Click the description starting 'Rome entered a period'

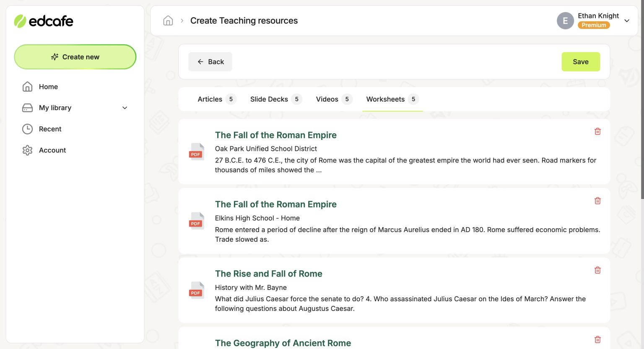[x=408, y=235]
